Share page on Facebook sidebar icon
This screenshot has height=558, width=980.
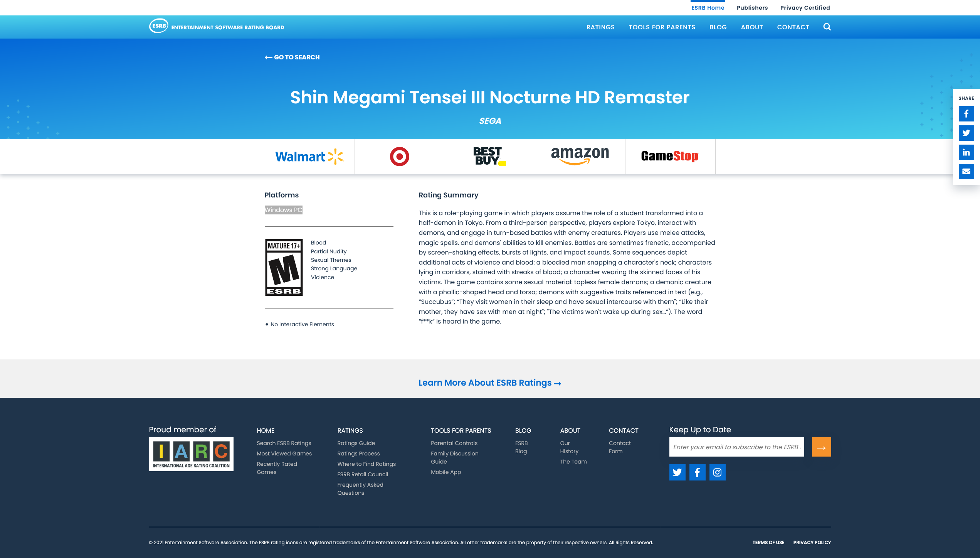(x=966, y=114)
